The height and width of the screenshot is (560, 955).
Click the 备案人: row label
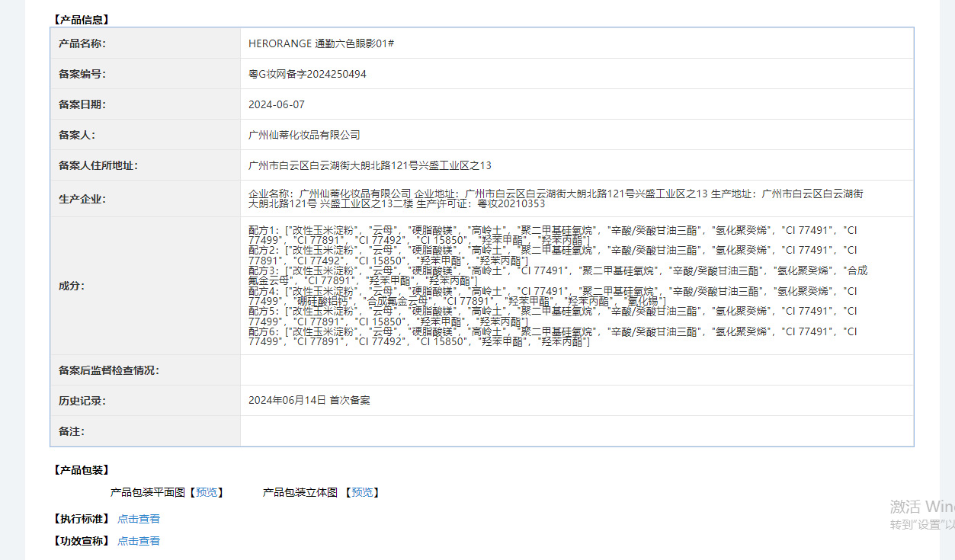click(x=77, y=135)
